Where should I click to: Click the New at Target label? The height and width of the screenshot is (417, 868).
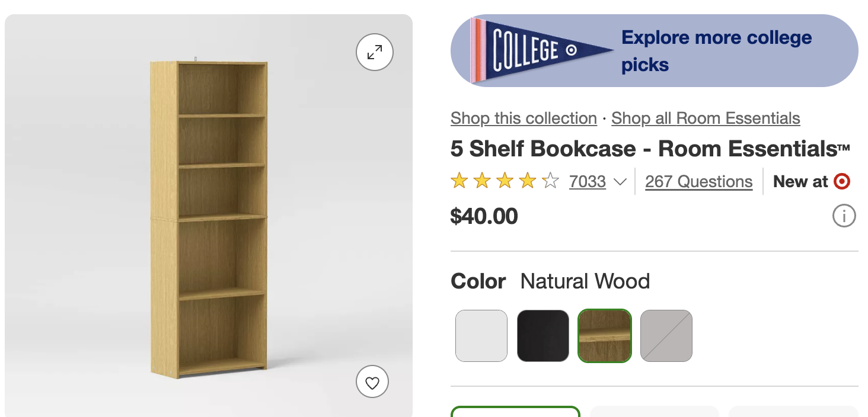[x=800, y=181]
